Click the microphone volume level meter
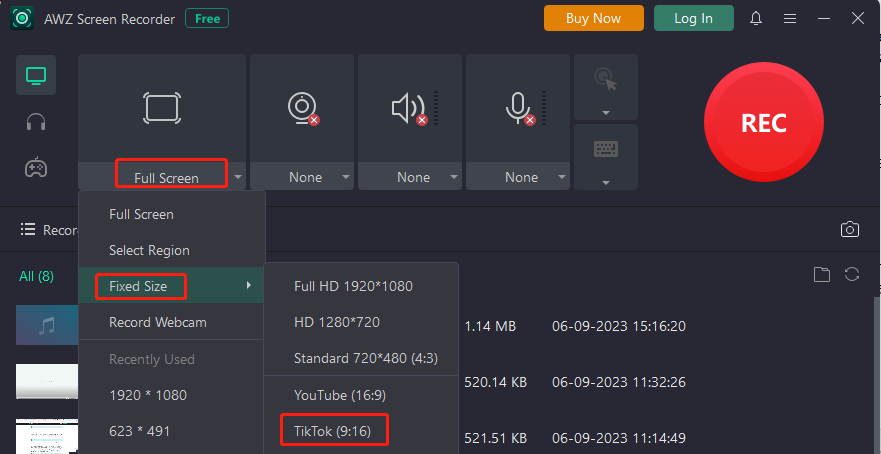This screenshot has height=454, width=881. [x=544, y=108]
